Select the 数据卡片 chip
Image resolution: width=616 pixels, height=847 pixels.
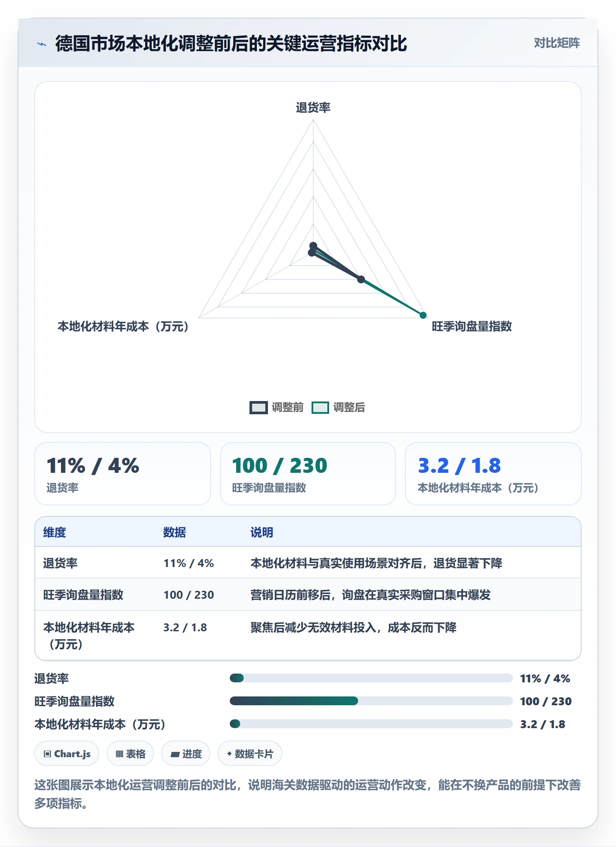tap(250, 754)
